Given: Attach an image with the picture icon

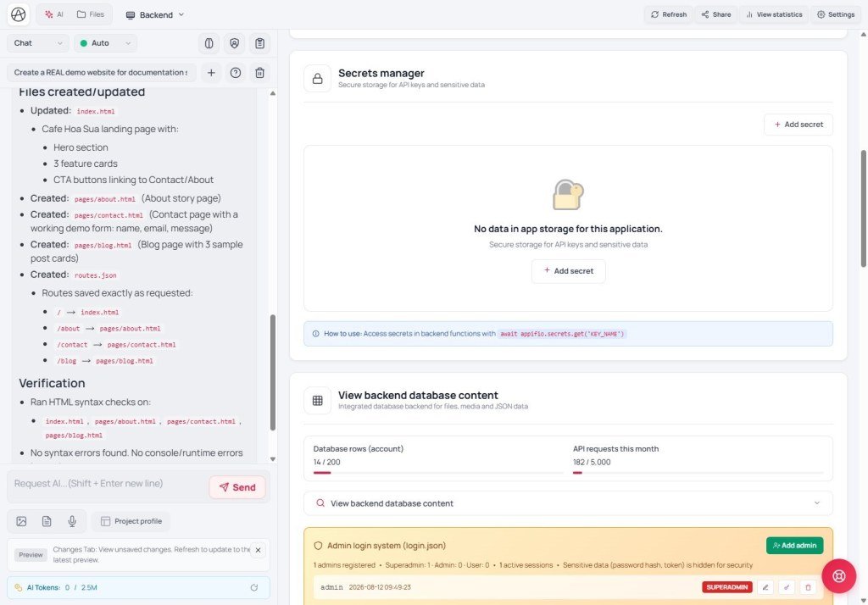Looking at the screenshot, I should pyautogui.click(x=21, y=521).
